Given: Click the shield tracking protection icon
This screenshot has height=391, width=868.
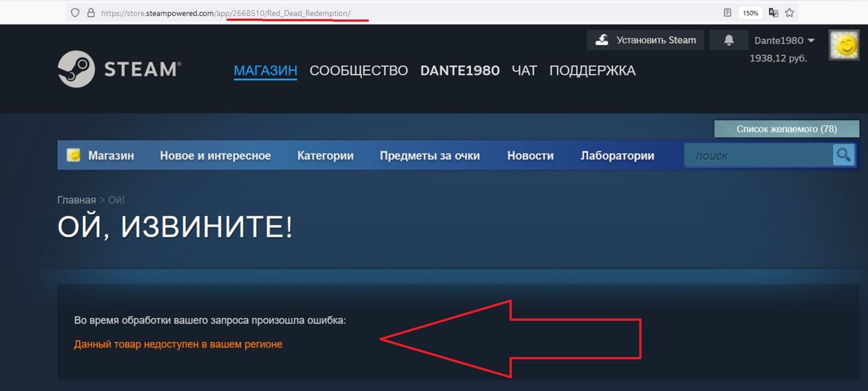Looking at the screenshot, I should (x=75, y=12).
